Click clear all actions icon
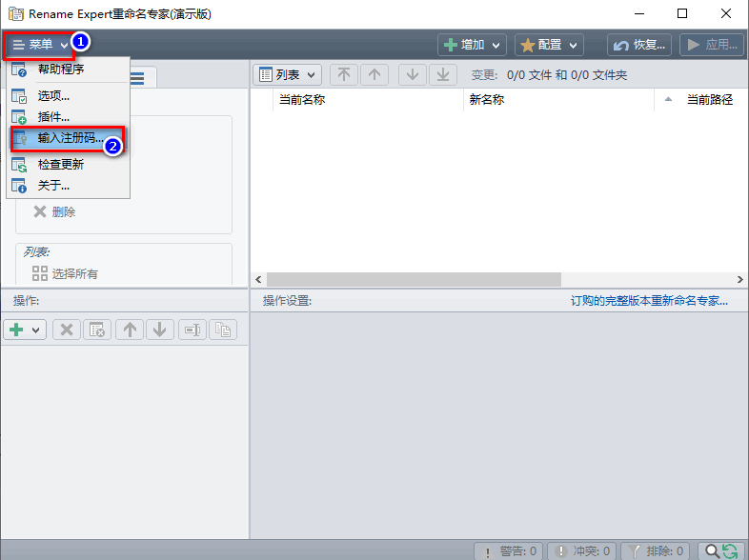 97,330
